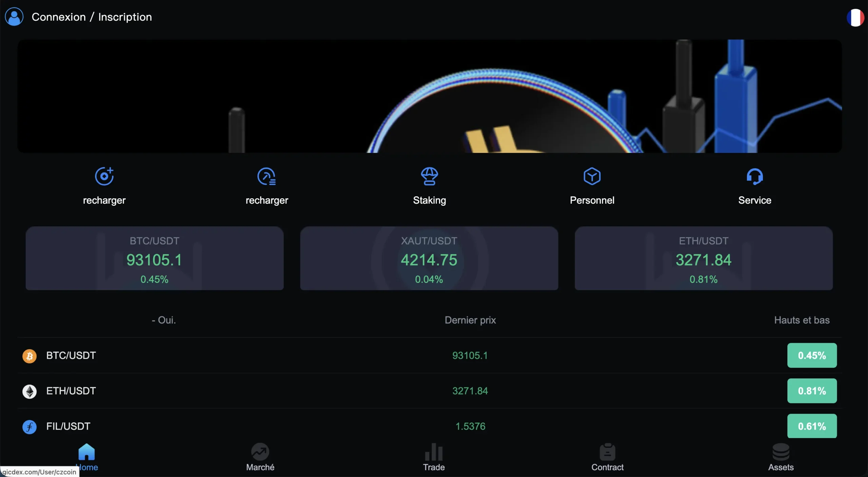Click the 0.81% change badge for ETH/USDT
Image resolution: width=868 pixels, height=477 pixels.
[x=812, y=391]
